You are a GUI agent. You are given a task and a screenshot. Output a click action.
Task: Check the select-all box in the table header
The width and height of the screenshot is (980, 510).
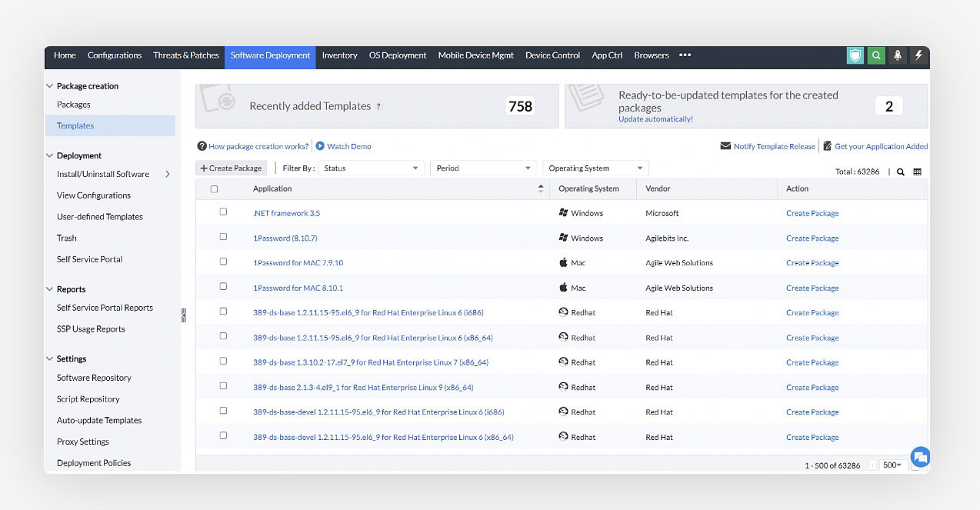(213, 188)
